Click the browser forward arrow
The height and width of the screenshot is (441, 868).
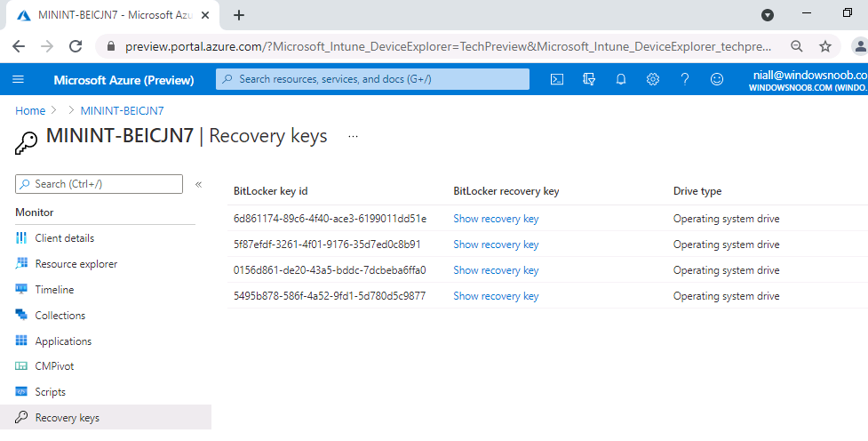click(x=47, y=46)
